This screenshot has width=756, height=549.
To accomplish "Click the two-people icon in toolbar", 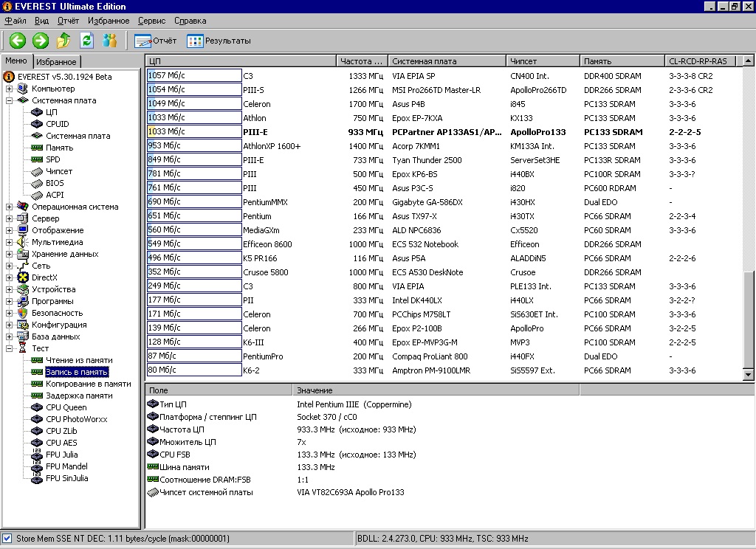I will coord(109,41).
